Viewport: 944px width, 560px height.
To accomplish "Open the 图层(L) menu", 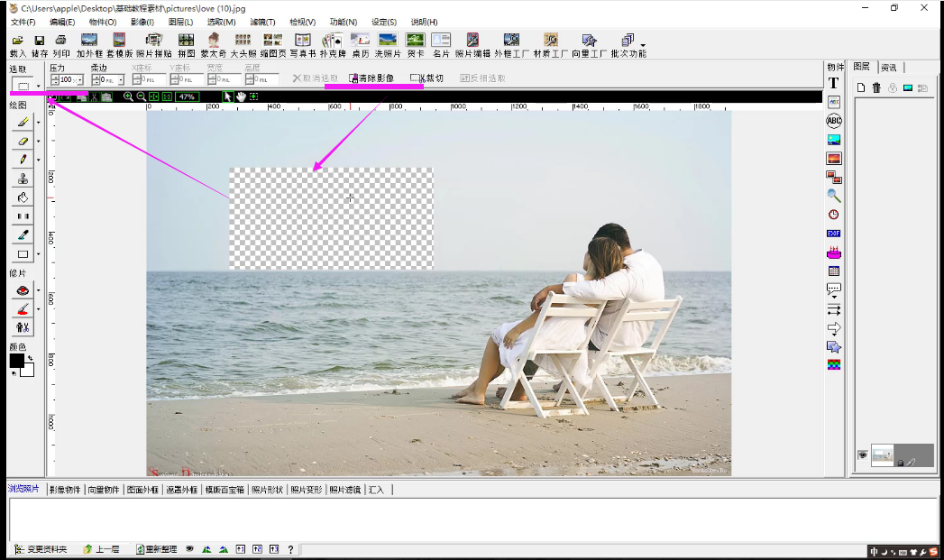I will coord(180,22).
